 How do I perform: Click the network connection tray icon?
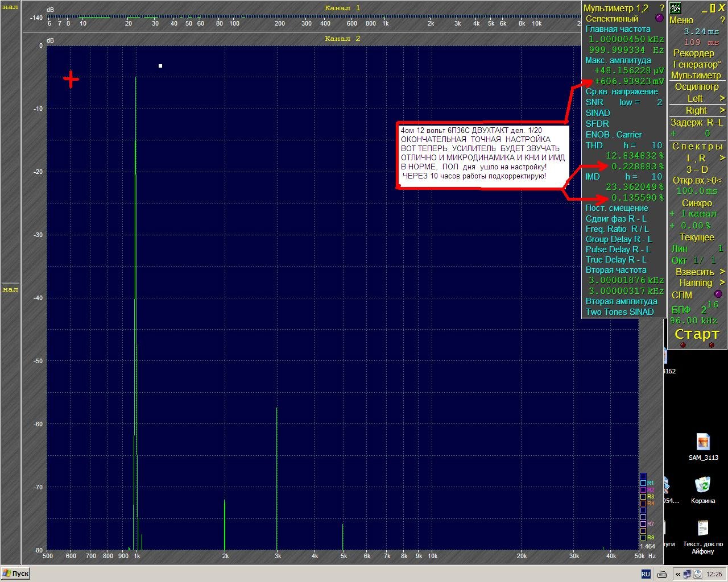(x=688, y=574)
